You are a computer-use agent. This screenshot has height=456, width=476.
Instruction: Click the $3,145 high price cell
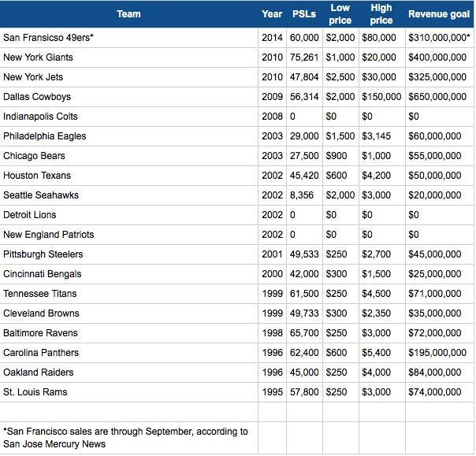[x=381, y=136]
